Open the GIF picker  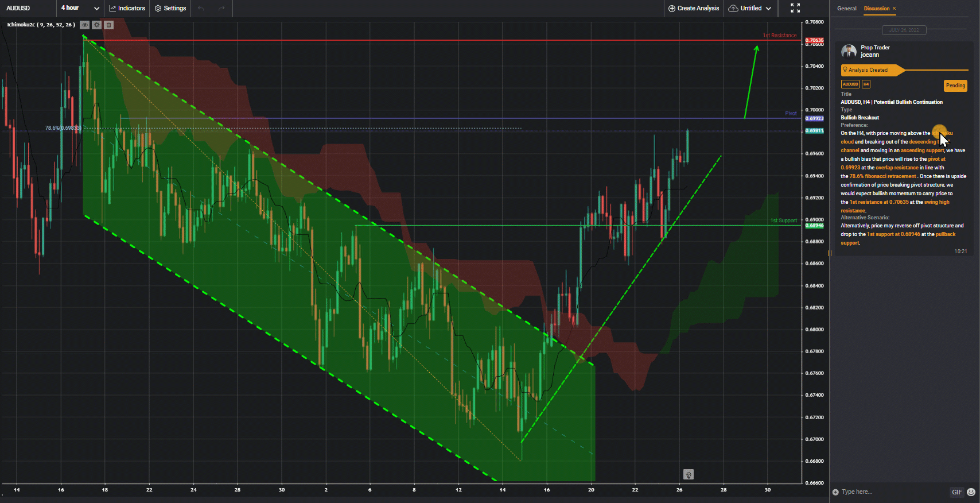pos(956,492)
